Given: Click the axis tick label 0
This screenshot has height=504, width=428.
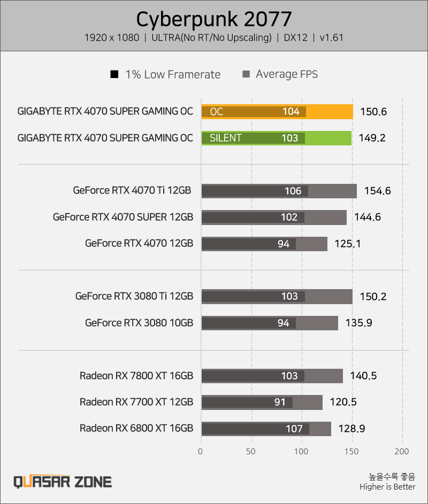Looking at the screenshot, I should [201, 452].
